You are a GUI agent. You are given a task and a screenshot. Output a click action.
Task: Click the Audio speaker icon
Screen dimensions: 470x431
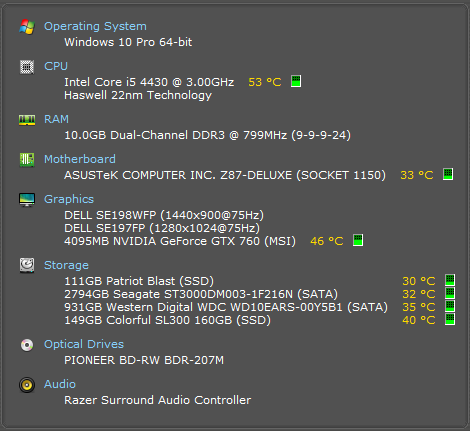[x=27, y=385]
